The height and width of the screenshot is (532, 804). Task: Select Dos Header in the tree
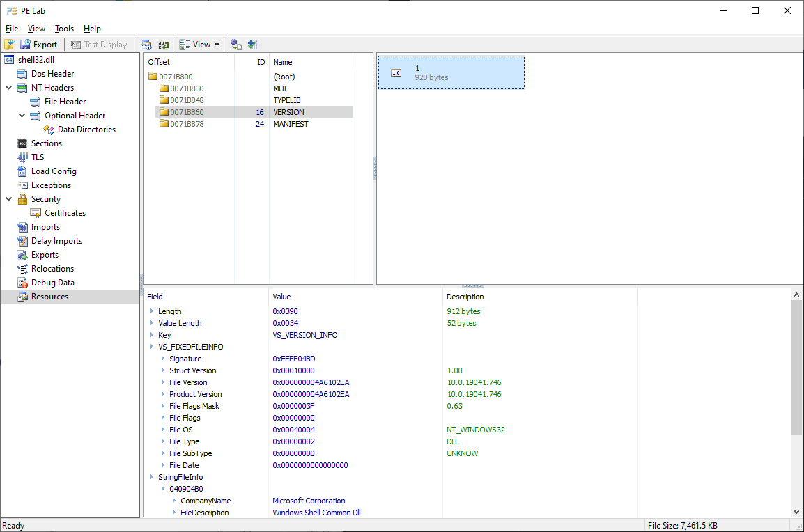52,74
